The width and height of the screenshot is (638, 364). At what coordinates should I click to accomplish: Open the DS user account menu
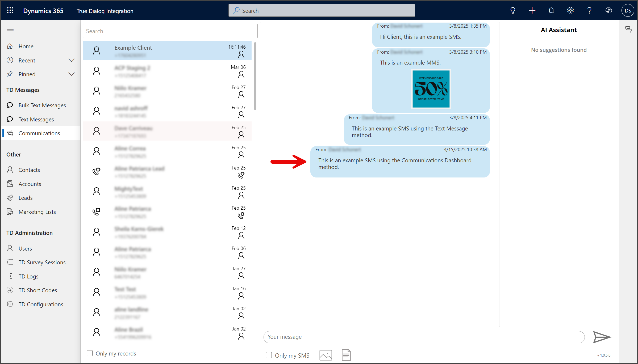(x=628, y=11)
